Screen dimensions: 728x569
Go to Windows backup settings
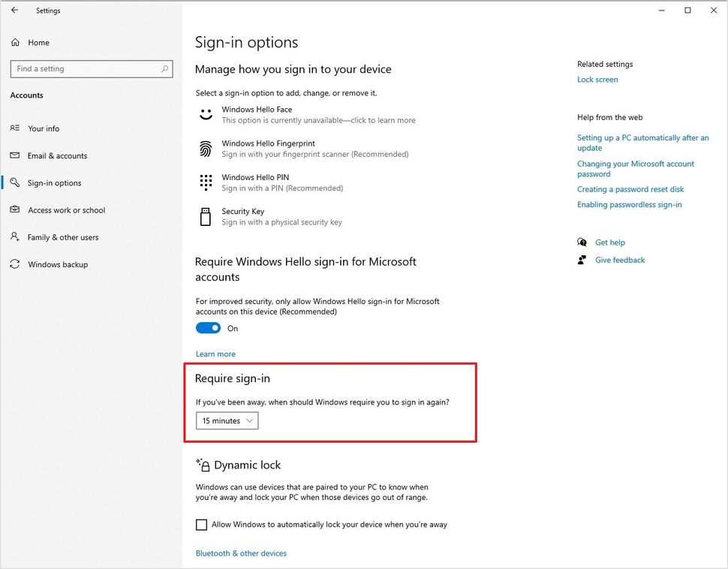pyautogui.click(x=58, y=264)
